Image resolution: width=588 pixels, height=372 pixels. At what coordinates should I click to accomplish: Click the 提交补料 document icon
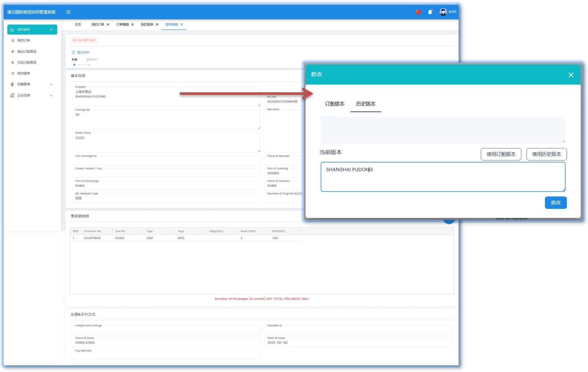(x=74, y=52)
